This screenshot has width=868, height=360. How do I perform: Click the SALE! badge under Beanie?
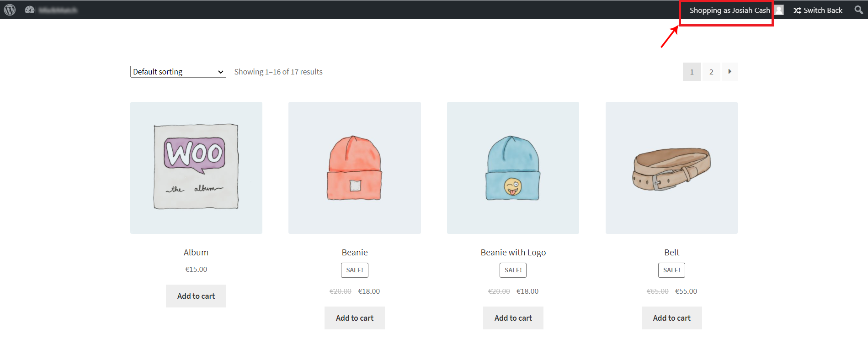[355, 270]
